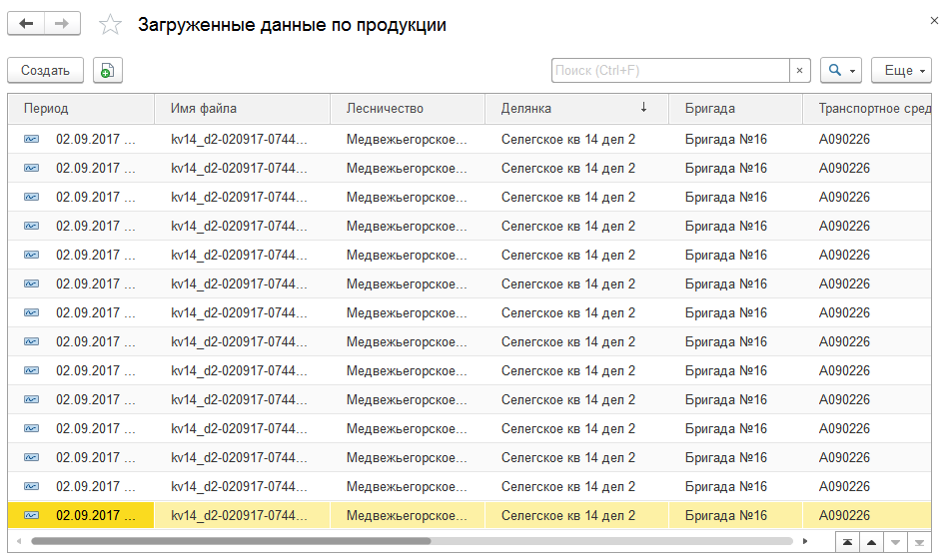The width and height of the screenshot is (949, 560).
Task: Go back with the left arrow button
Action: [26, 24]
